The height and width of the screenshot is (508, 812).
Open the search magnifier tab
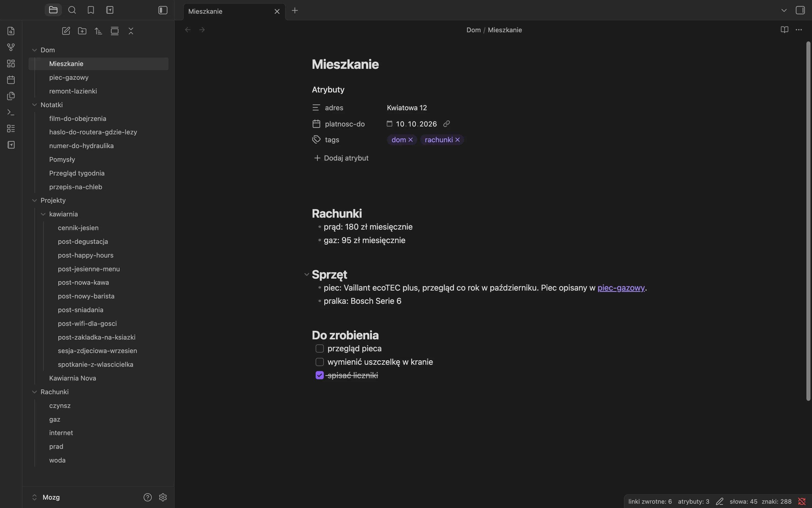click(72, 10)
